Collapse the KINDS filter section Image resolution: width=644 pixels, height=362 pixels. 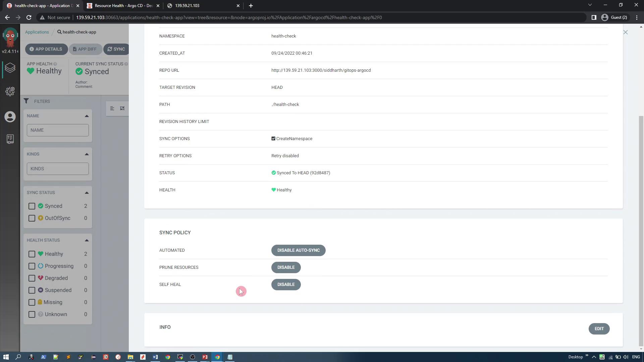pyautogui.click(x=87, y=154)
